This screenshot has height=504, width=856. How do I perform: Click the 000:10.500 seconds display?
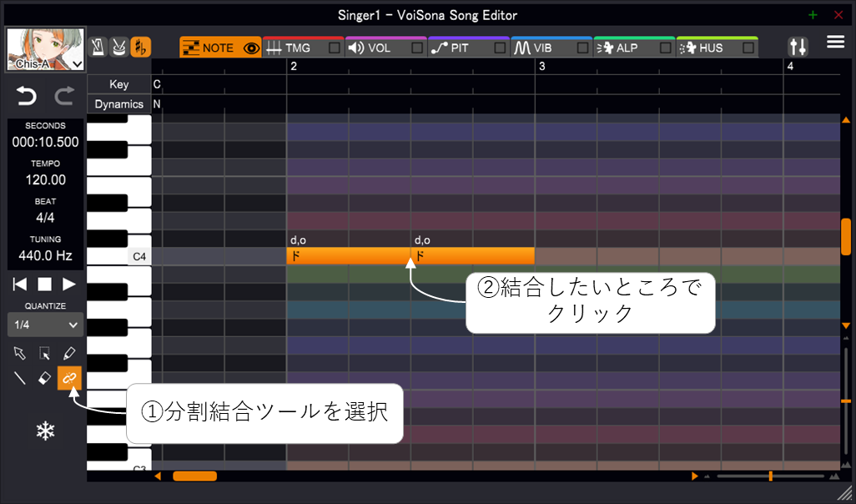click(x=45, y=142)
